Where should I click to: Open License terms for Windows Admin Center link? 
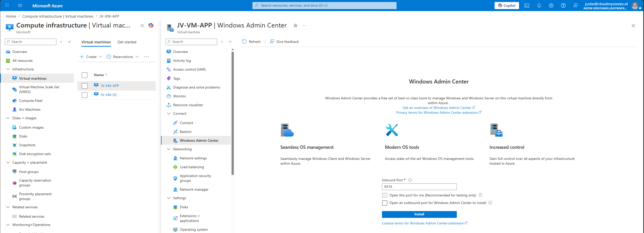click(x=425, y=223)
